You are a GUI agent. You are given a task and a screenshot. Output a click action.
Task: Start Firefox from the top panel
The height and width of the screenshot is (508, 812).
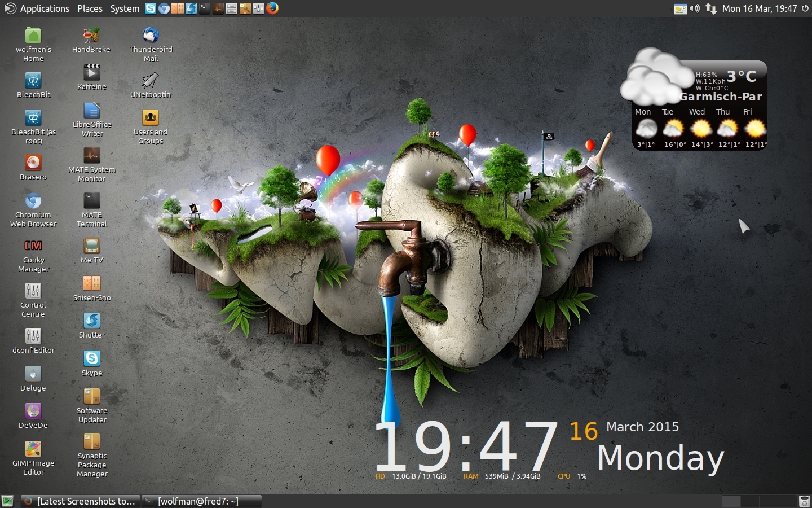coord(273,8)
